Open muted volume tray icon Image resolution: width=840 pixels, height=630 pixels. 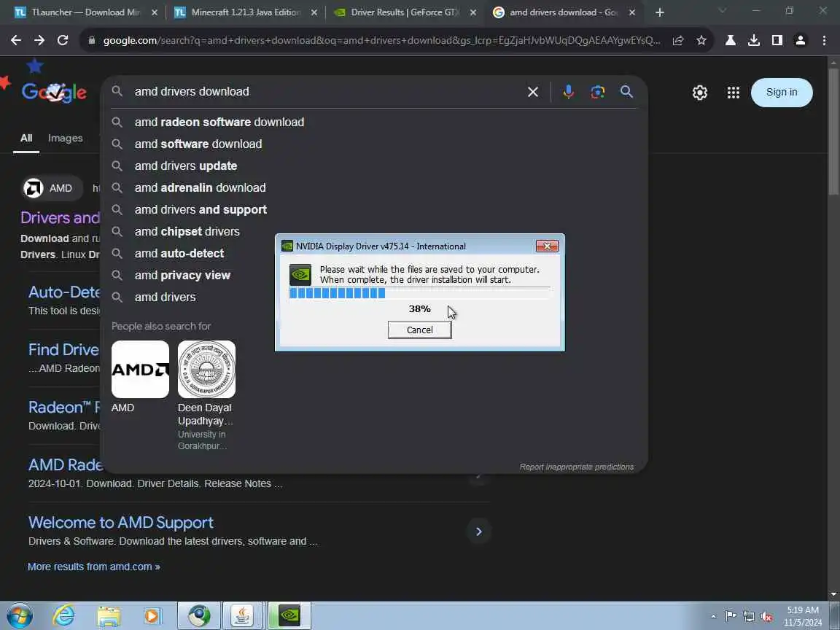(x=766, y=617)
